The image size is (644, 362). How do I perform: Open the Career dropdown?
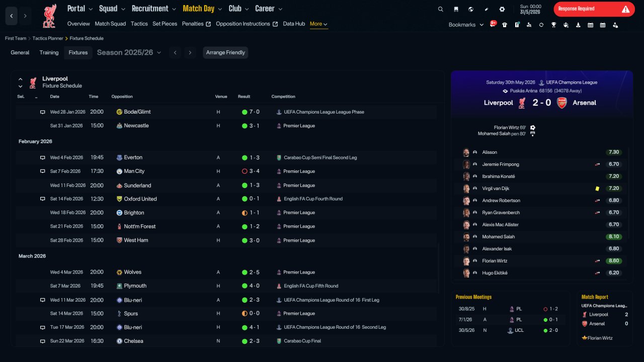pyautogui.click(x=269, y=9)
